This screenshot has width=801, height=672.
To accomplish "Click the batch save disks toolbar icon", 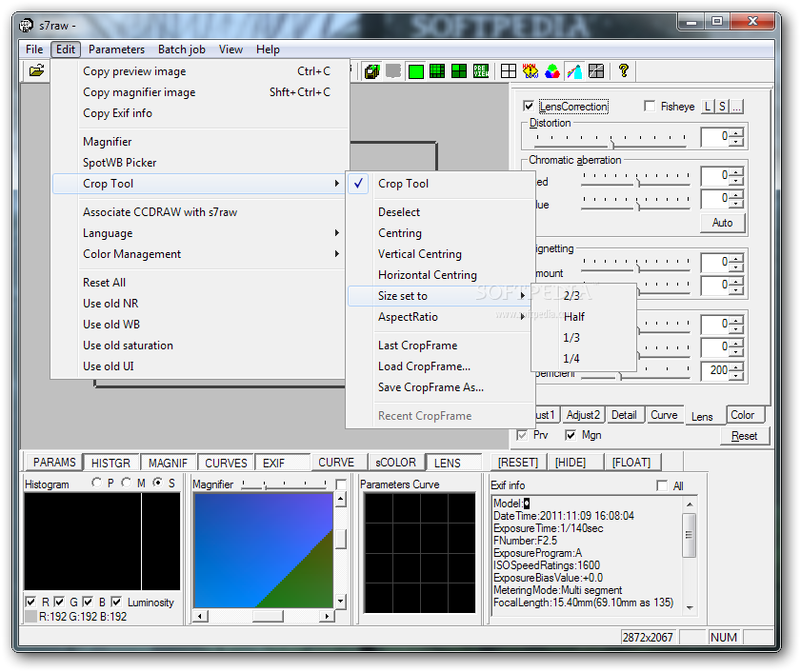I will pos(371,71).
